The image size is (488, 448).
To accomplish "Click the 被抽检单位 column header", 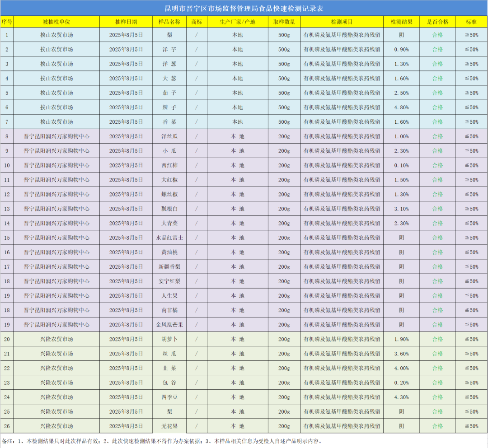I will (x=56, y=22).
